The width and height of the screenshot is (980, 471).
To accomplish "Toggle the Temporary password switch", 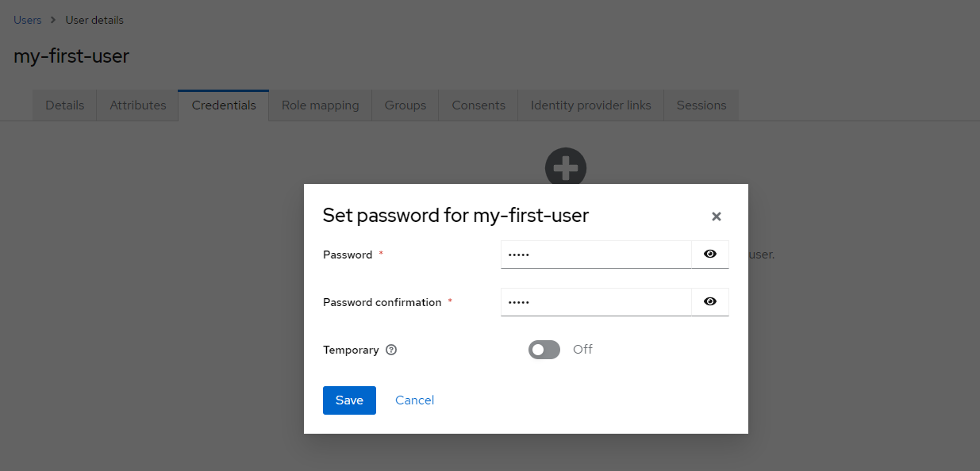I will (x=544, y=350).
